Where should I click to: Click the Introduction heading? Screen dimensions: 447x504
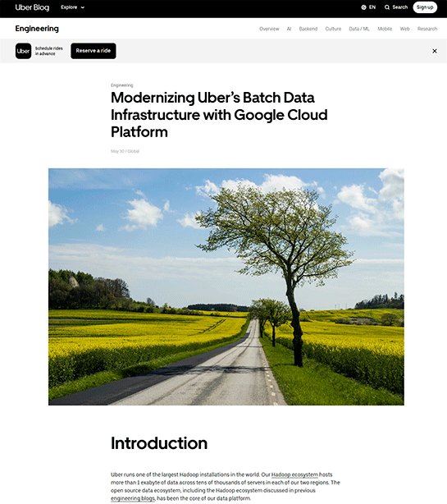(159, 443)
